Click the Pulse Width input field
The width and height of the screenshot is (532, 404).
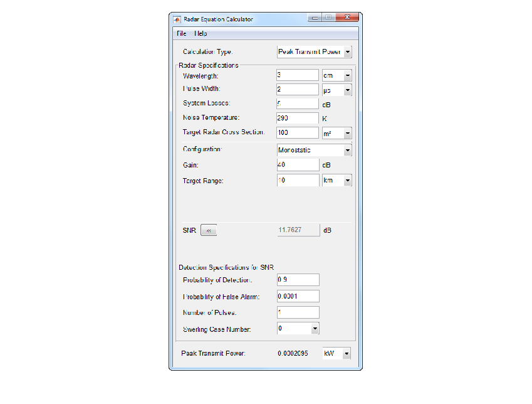[x=298, y=90]
